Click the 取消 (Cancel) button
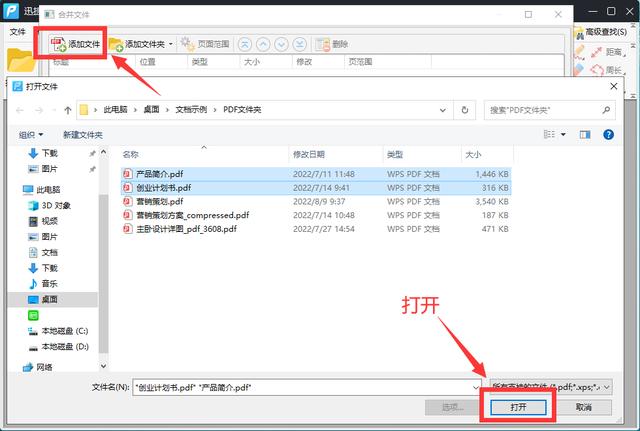Image resolution: width=640 pixels, height=431 pixels. [583, 407]
